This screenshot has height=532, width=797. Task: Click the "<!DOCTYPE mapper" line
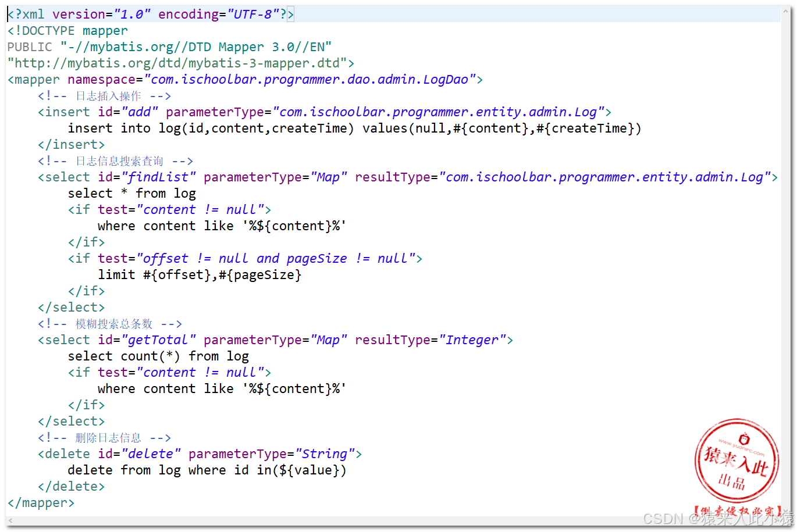pyautogui.click(x=67, y=30)
